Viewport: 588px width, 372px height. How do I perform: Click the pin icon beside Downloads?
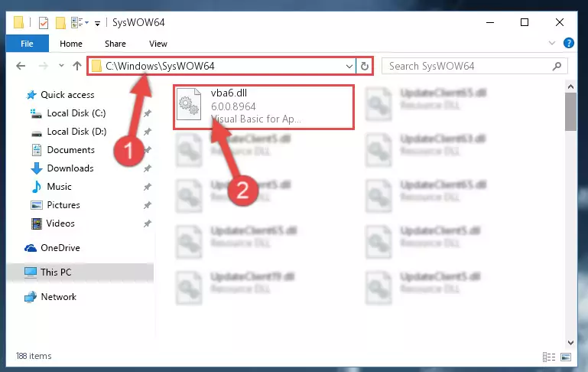[148, 168]
